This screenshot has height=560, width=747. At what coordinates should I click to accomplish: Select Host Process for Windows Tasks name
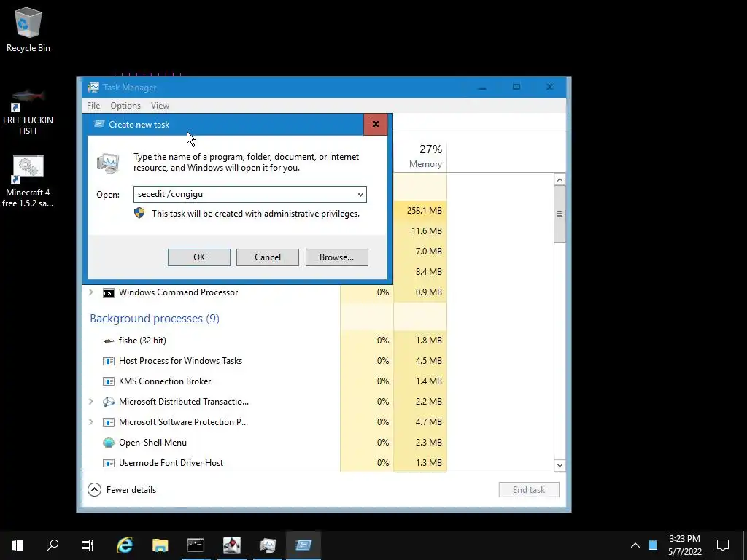tap(181, 361)
